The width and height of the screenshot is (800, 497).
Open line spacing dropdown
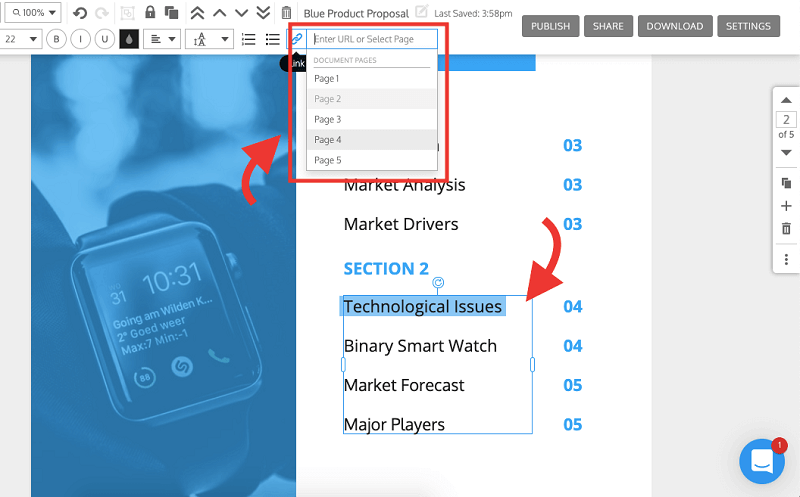(x=210, y=39)
